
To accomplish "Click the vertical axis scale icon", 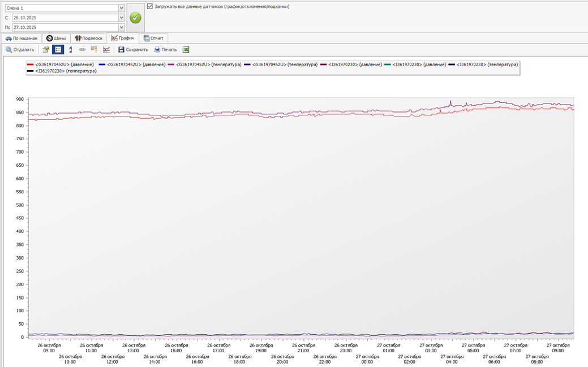I will [70, 50].
